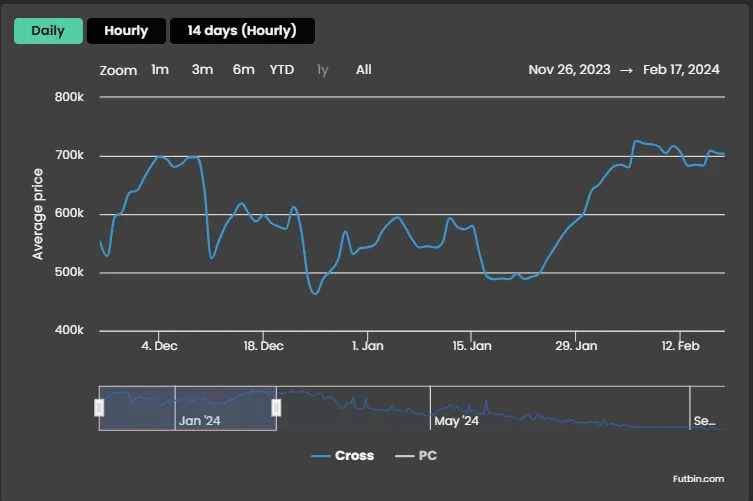Click the 29. Jan axis label
This screenshot has width=753, height=501.
coord(576,346)
